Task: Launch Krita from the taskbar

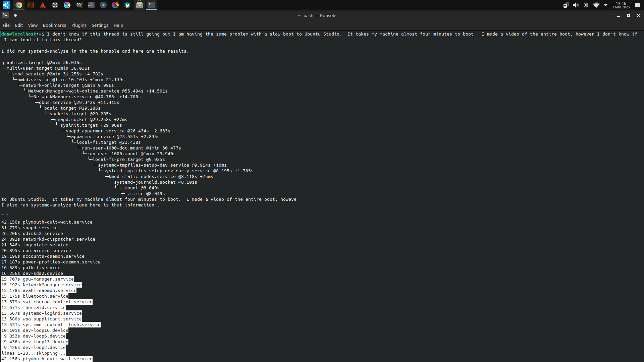Action: click(x=67, y=5)
